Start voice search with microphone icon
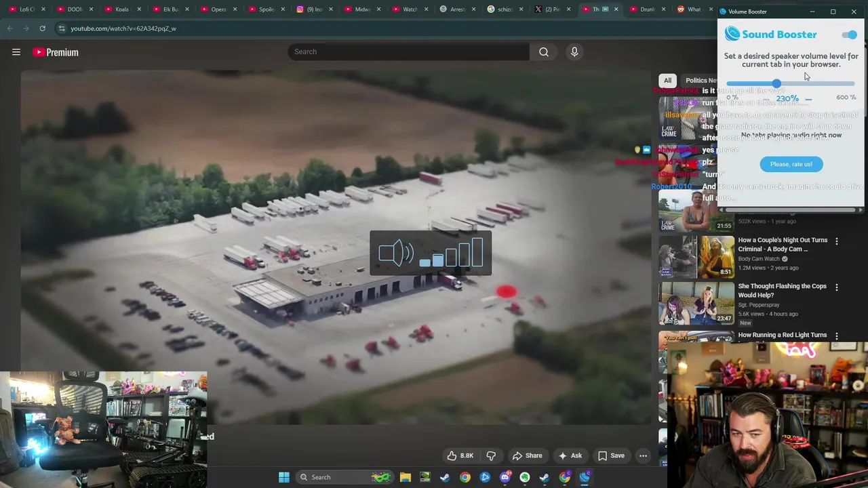 click(574, 52)
